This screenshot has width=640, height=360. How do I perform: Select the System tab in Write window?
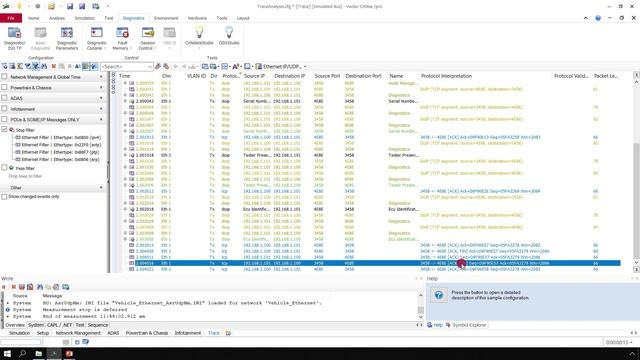[x=36, y=325]
